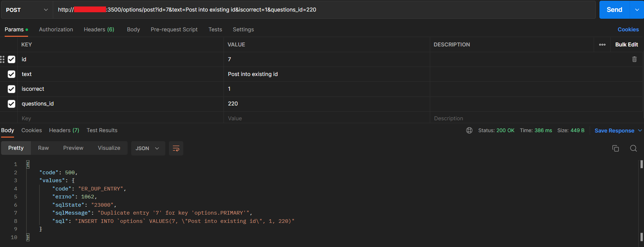Open the response Cookies tab
The height and width of the screenshot is (247, 644).
32,130
